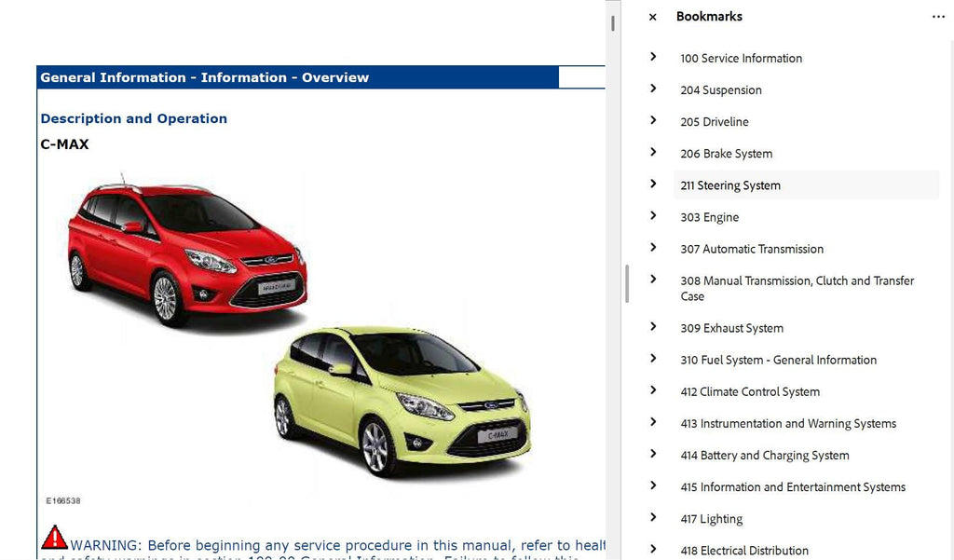Open the 100 Service Information bookmark
The width and height of the screenshot is (954, 560).
[x=741, y=59]
